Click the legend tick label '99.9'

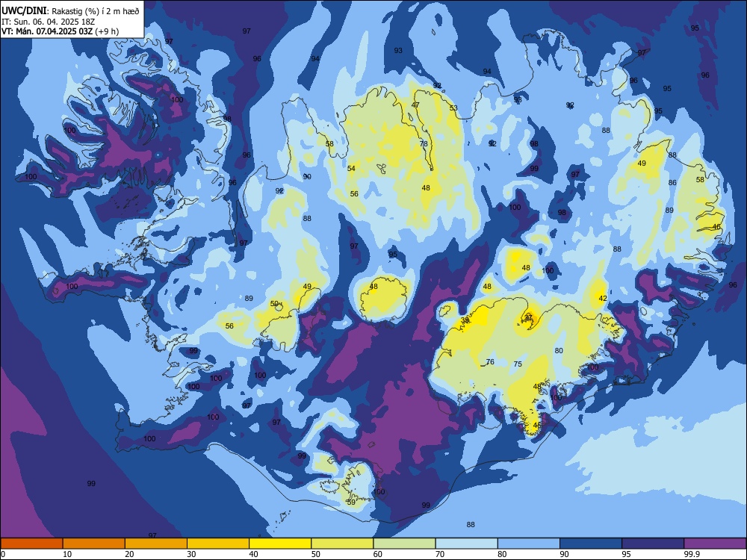tap(691, 554)
